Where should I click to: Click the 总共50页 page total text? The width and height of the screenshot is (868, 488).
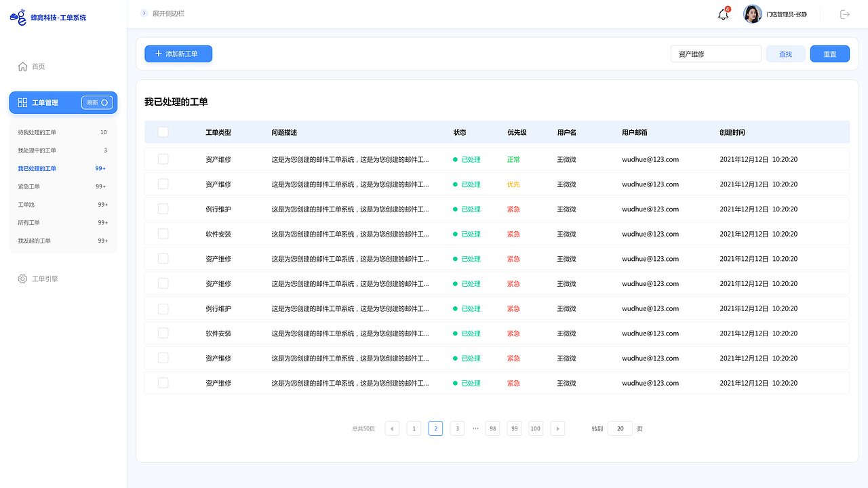pos(363,428)
